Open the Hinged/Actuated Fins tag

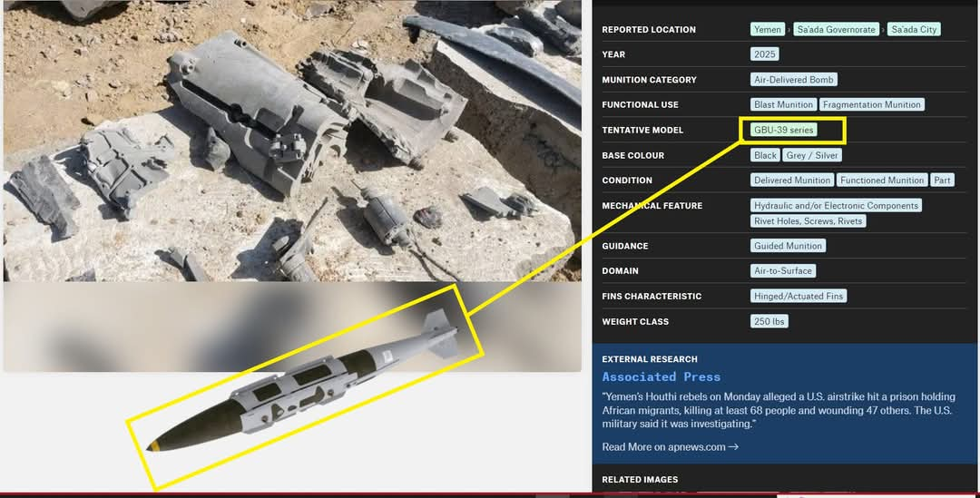799,296
